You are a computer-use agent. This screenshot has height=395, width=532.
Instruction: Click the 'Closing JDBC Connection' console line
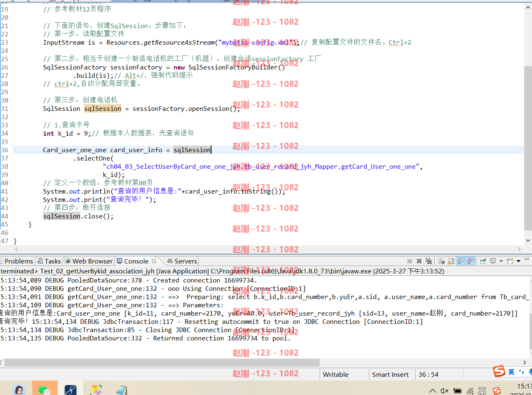point(147,330)
